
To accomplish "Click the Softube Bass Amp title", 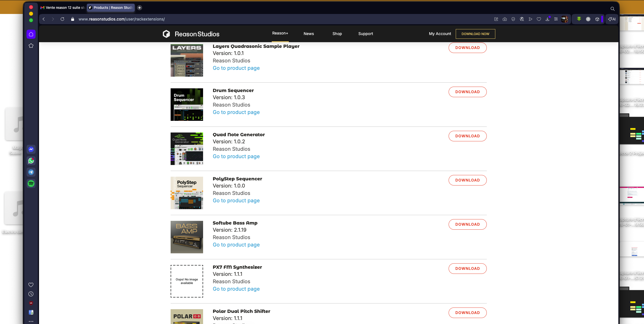I will click(x=235, y=223).
